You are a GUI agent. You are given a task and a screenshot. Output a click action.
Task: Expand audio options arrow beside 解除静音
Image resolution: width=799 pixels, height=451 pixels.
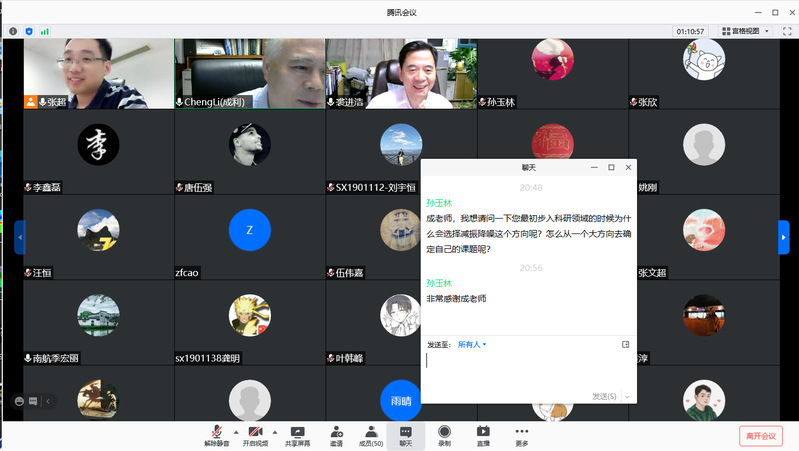coord(235,431)
